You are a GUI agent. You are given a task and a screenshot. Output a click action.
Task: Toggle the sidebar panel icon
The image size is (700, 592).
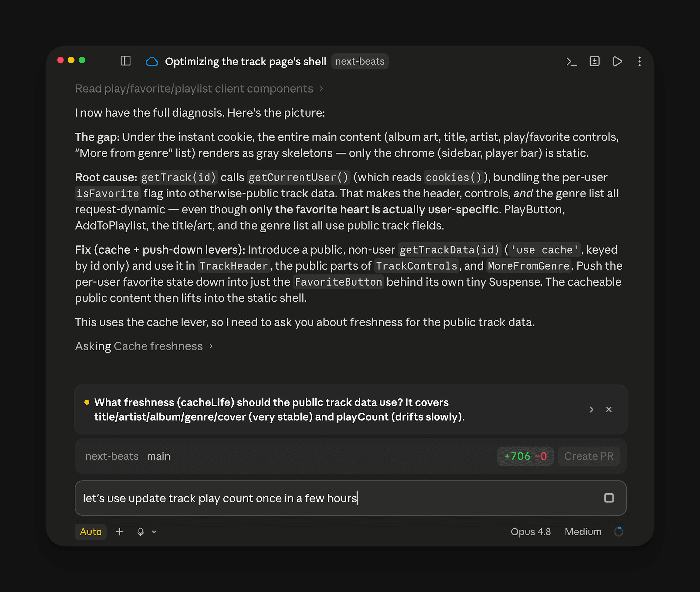tap(125, 61)
